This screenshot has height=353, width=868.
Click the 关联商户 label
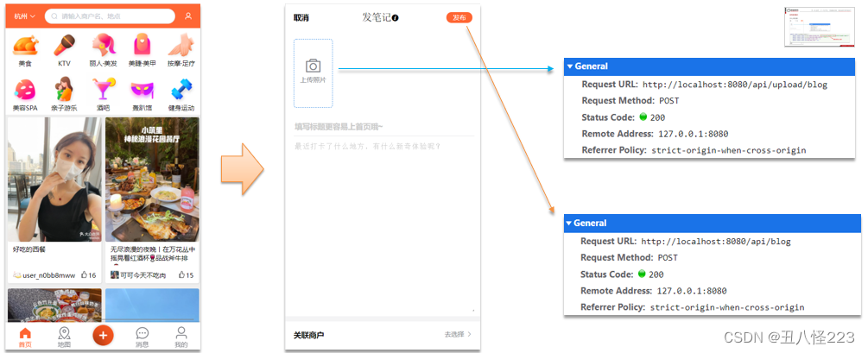pyautogui.click(x=308, y=335)
